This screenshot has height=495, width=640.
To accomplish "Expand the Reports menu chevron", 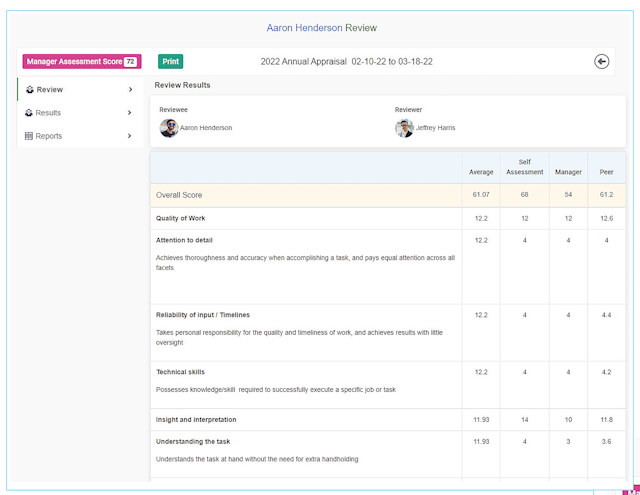I will (129, 136).
